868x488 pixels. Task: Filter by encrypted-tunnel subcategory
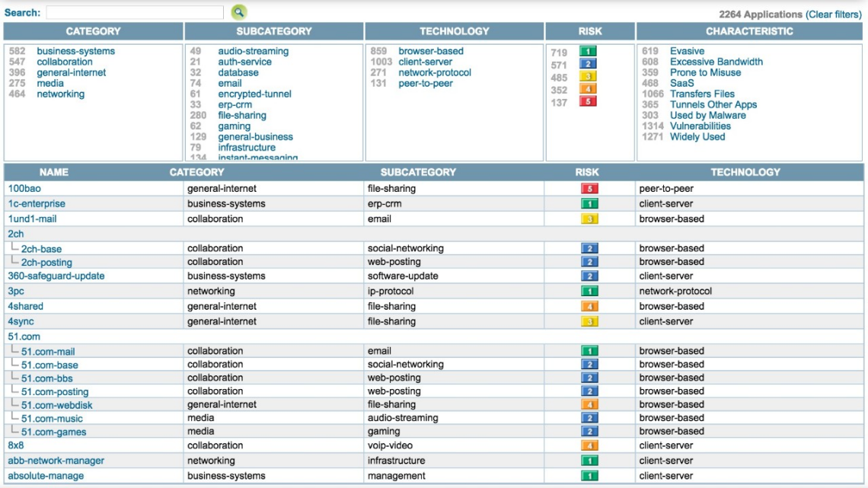pos(254,94)
